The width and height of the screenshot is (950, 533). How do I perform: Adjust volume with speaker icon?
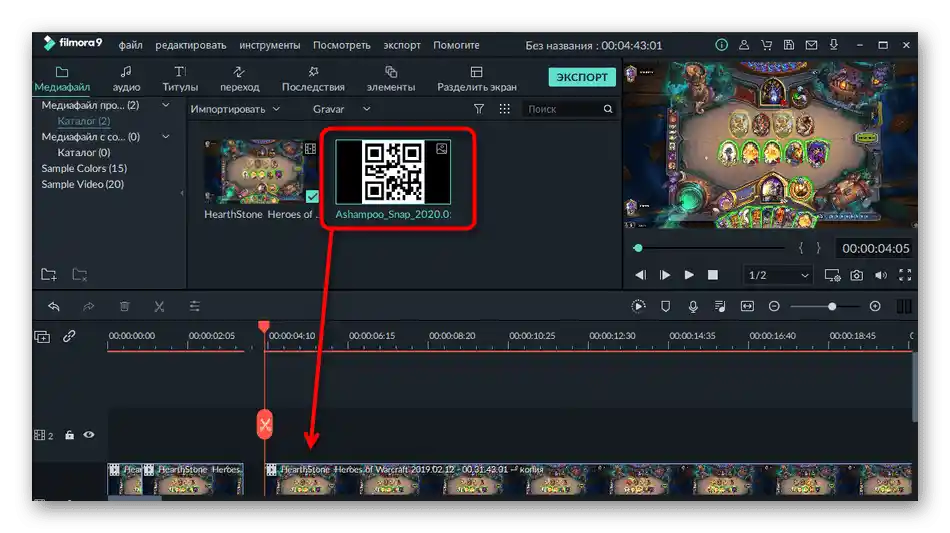click(880, 275)
